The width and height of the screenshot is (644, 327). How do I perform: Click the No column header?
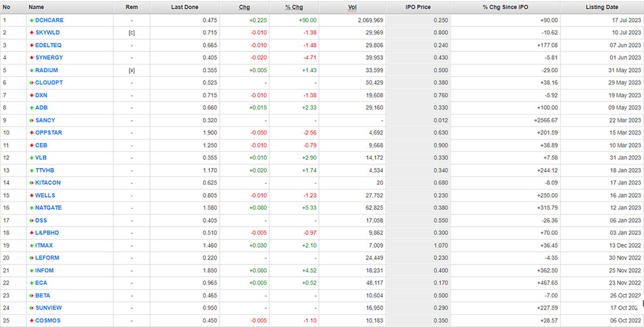(x=6, y=7)
